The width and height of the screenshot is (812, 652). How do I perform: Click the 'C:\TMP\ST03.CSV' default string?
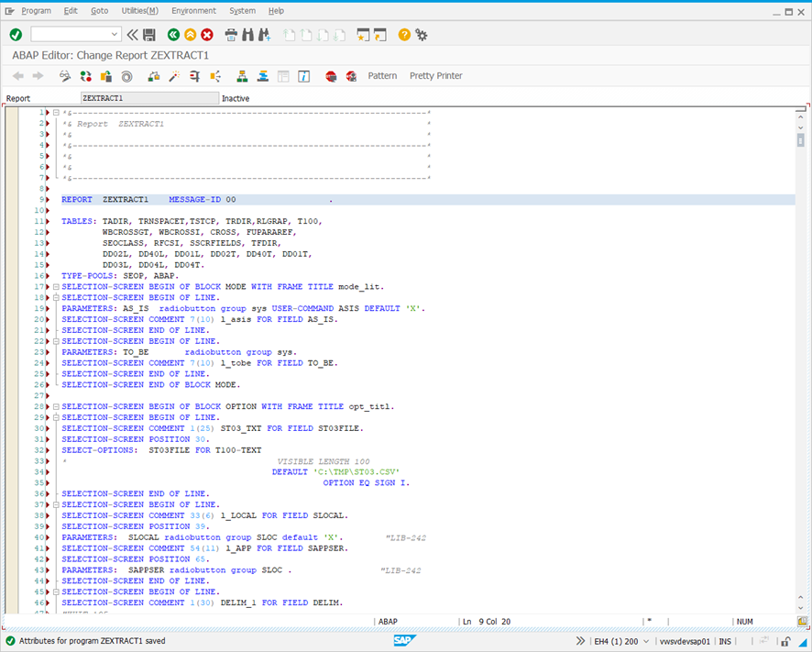pos(357,471)
